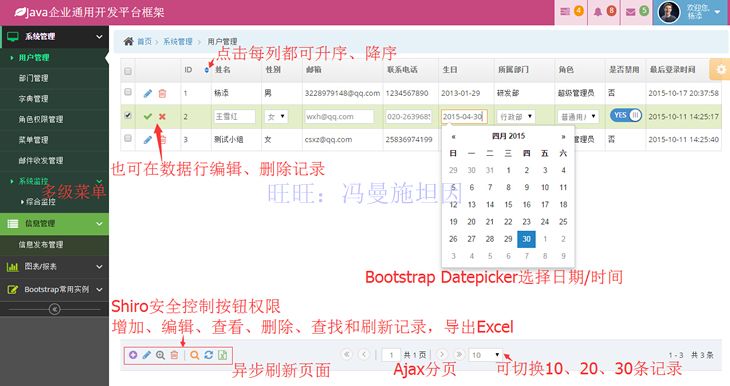Screen dimensions: 730x386
Task: Select highlighted day 30 in datepicker
Action: tap(526, 239)
